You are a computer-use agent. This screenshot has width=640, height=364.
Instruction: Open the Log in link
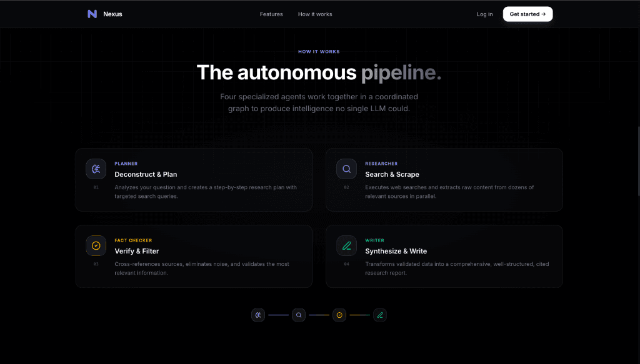[x=484, y=14]
